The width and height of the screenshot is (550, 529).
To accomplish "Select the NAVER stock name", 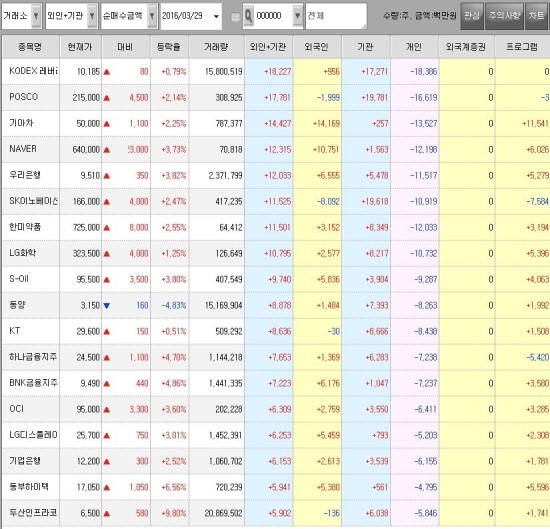I will [23, 149].
